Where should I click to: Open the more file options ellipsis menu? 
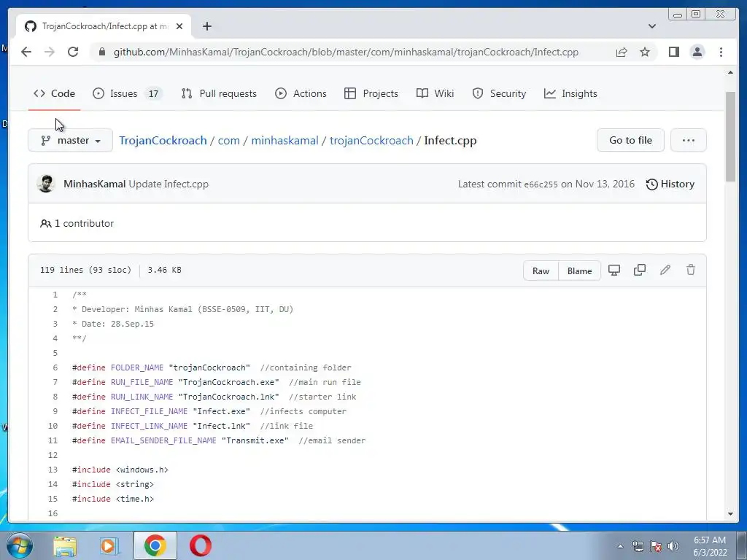pos(689,141)
